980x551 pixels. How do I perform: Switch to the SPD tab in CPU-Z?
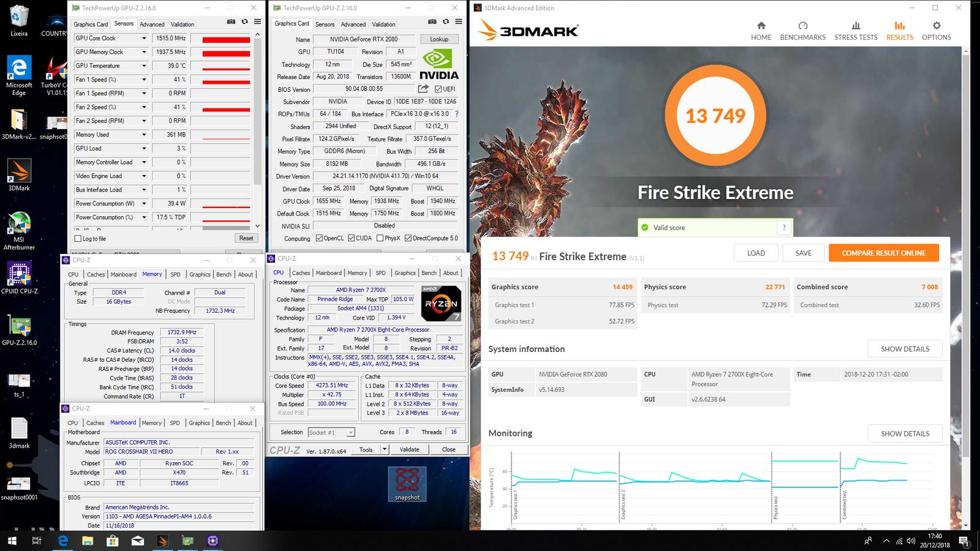click(x=380, y=272)
